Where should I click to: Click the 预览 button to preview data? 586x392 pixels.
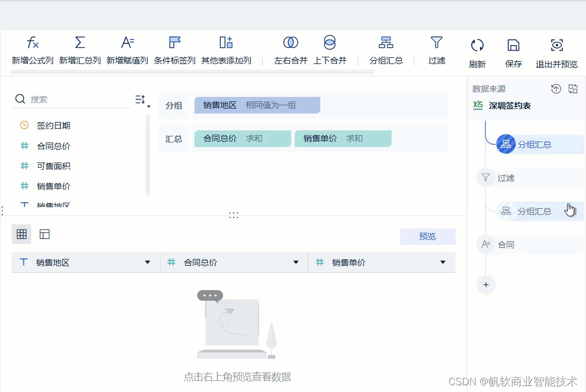[427, 236]
